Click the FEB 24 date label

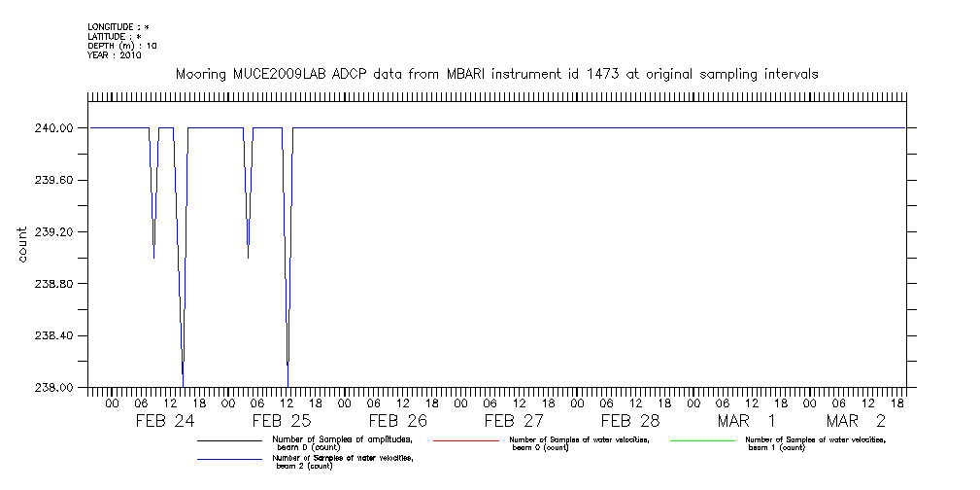pyautogui.click(x=164, y=422)
